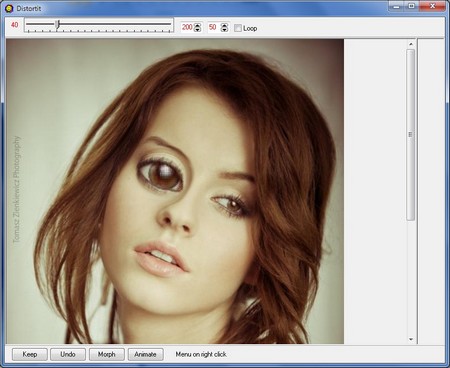Image resolution: width=450 pixels, height=368 pixels.
Task: Click the vertical scrollbar down arrow
Action: 411,339
